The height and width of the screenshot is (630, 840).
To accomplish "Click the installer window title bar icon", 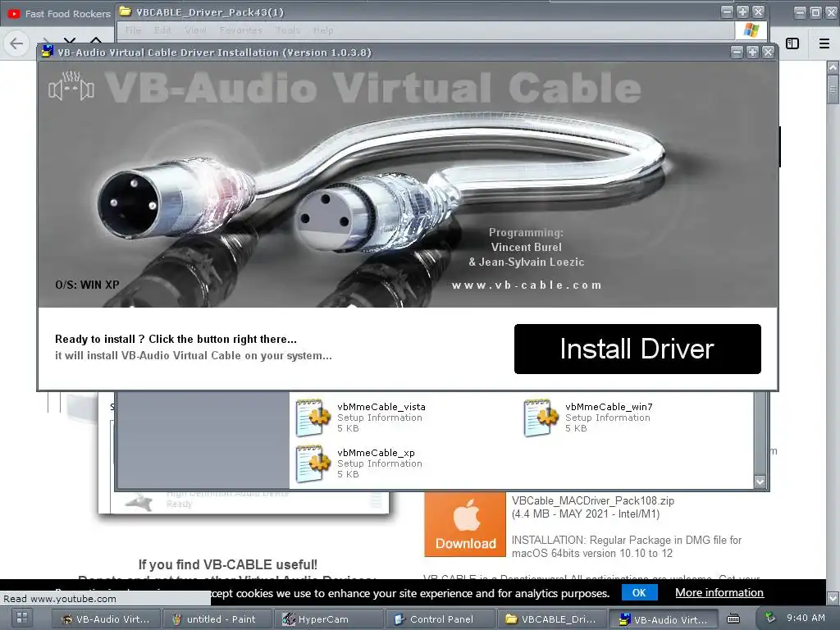I will [x=47, y=52].
